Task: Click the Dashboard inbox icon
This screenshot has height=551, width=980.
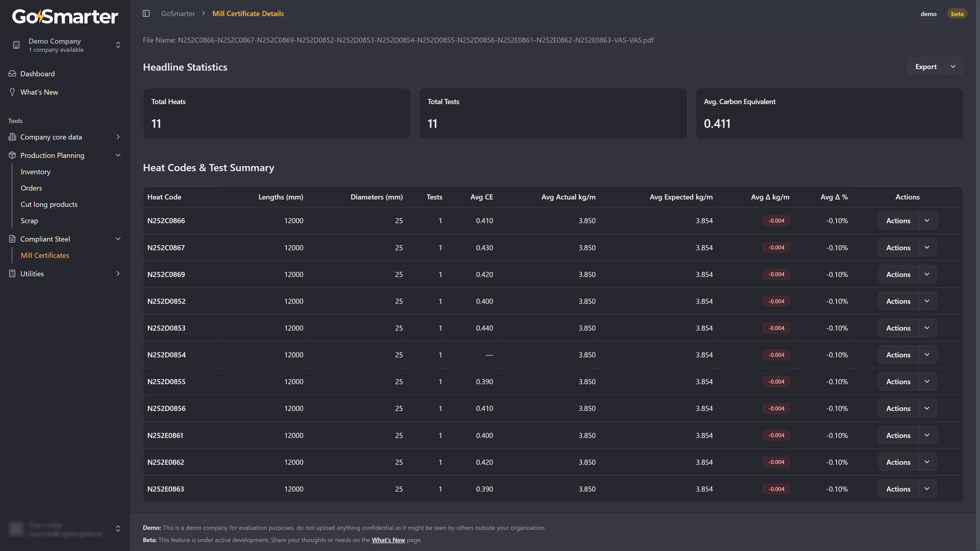Action: (12, 74)
